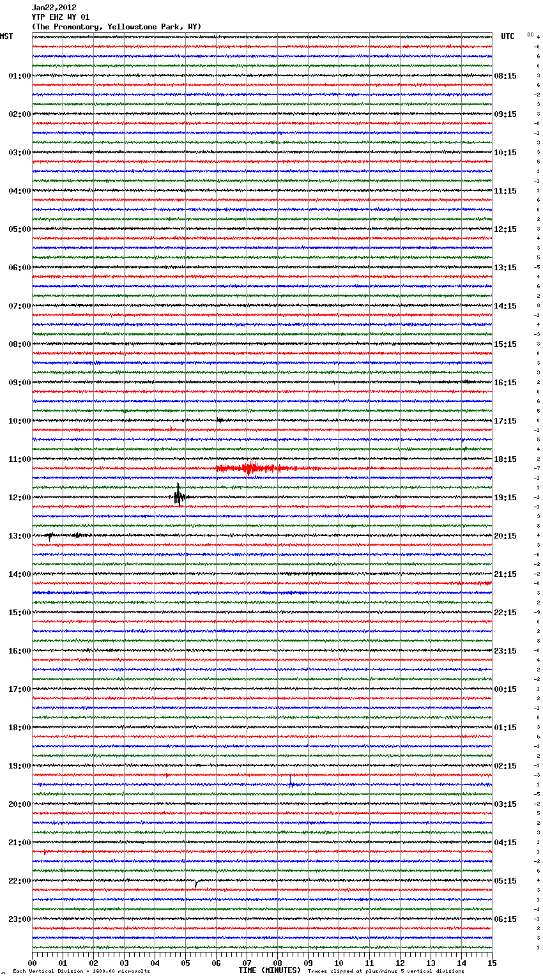
Task: Select the 23:00 MST time label
Action: pos(20,919)
